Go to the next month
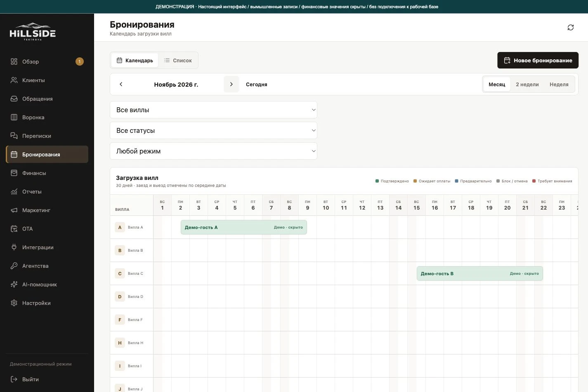This screenshot has width=588, height=392. 231,84
